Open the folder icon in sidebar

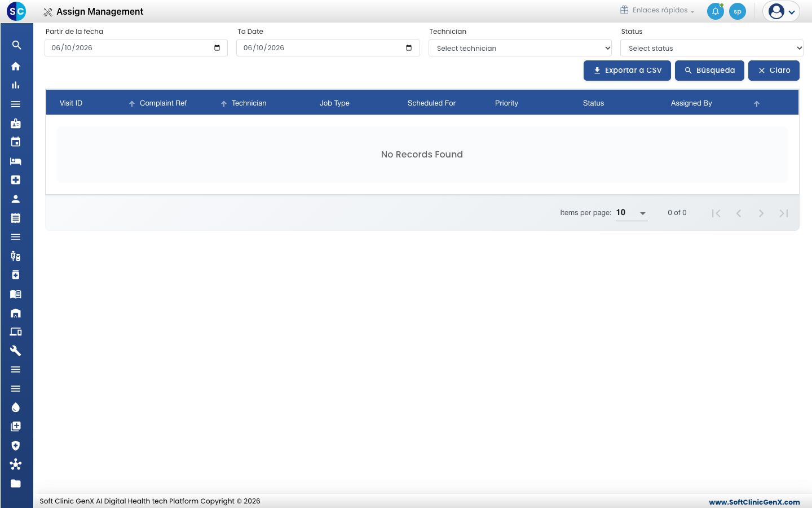tap(16, 484)
